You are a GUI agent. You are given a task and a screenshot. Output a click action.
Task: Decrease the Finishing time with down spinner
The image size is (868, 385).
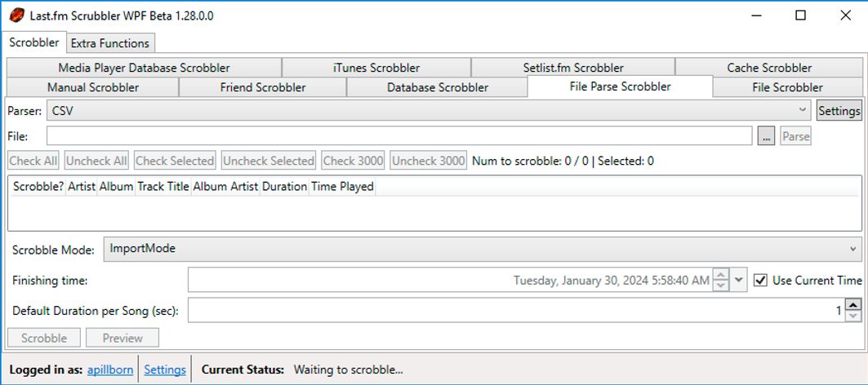click(x=720, y=286)
